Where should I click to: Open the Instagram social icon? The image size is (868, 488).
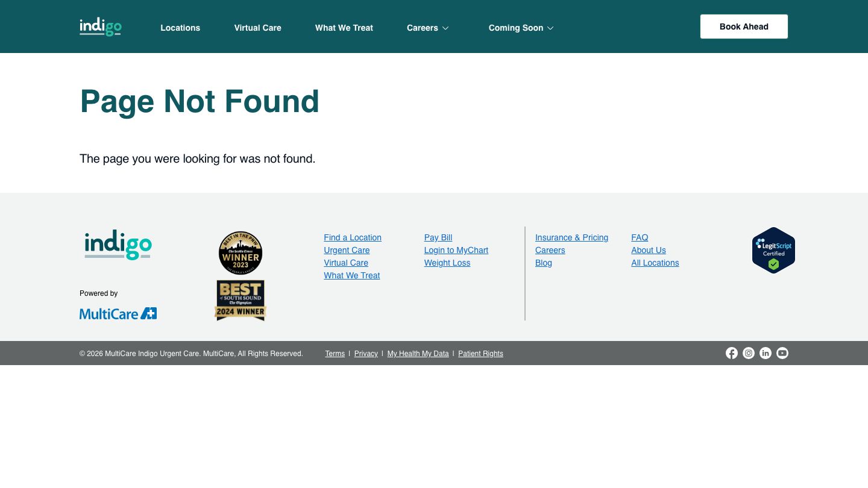pyautogui.click(x=748, y=353)
